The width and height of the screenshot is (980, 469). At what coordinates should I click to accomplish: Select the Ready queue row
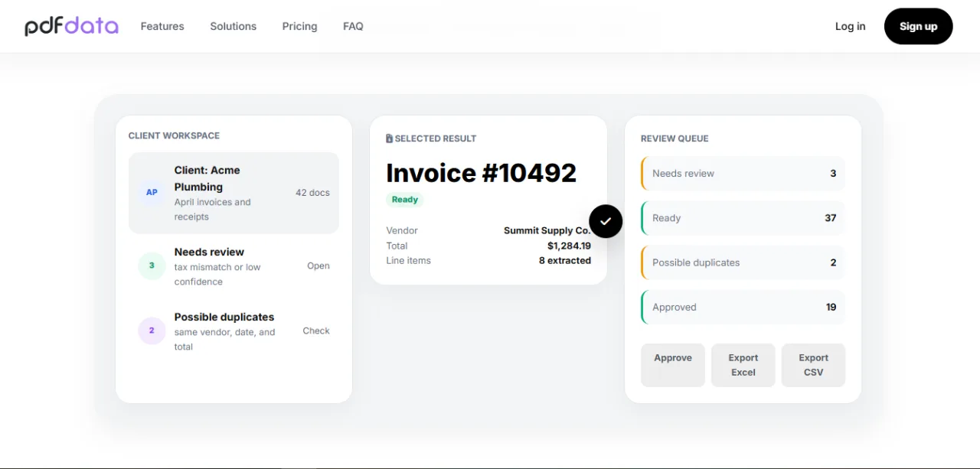tap(743, 218)
